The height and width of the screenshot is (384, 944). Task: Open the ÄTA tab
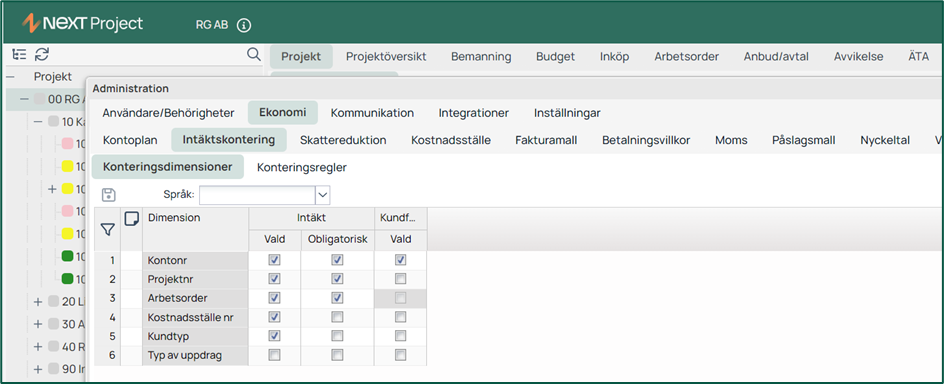pos(919,57)
